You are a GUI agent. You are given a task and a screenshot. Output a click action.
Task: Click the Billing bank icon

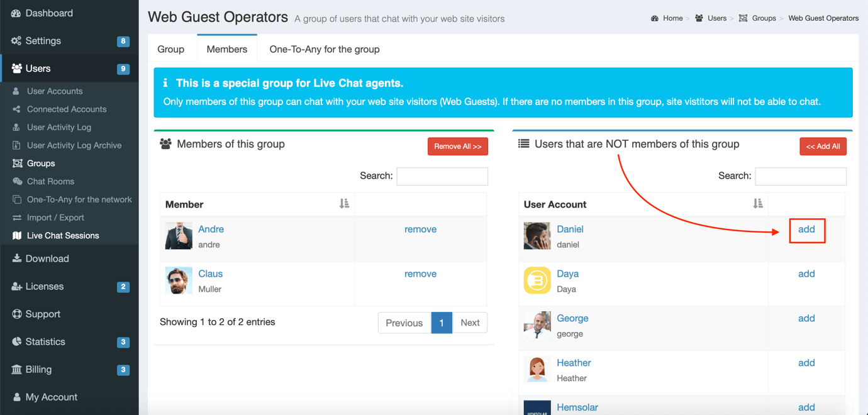click(16, 369)
